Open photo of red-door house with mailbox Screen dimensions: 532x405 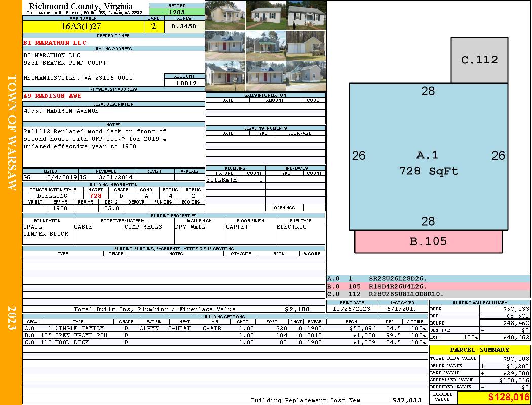tap(225, 76)
